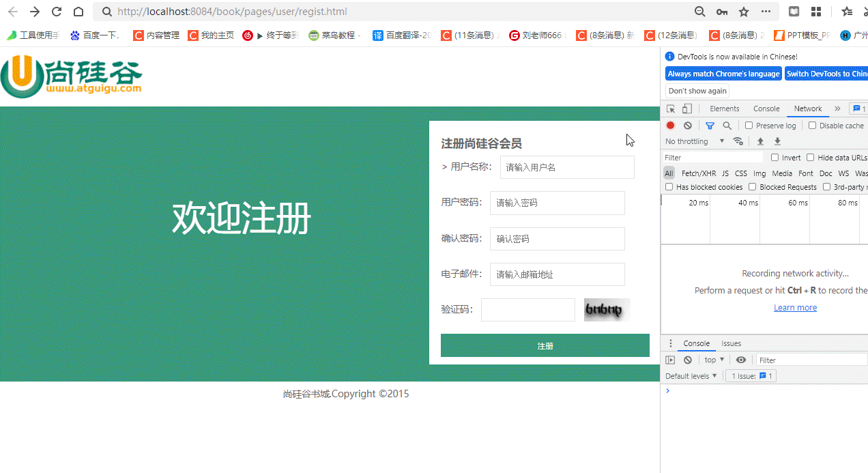Click the captcha verification image

[607, 310]
